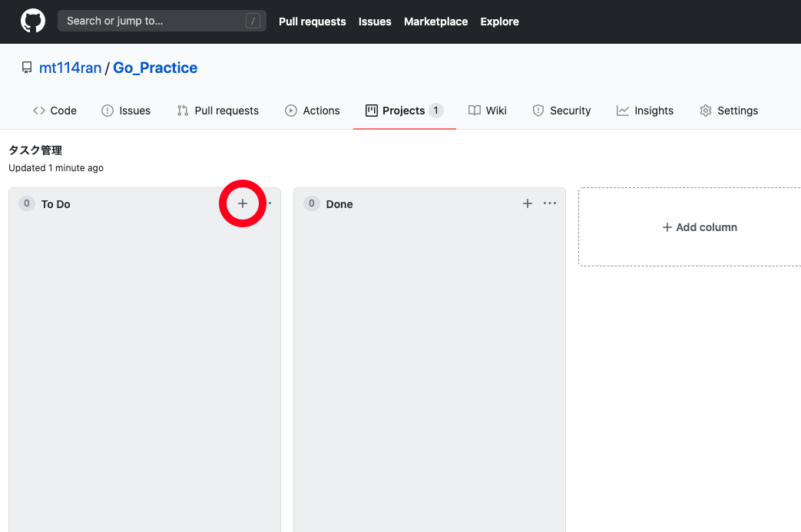The image size is (801, 532).
Task: Open the Go_Practice repository link
Action: click(155, 68)
